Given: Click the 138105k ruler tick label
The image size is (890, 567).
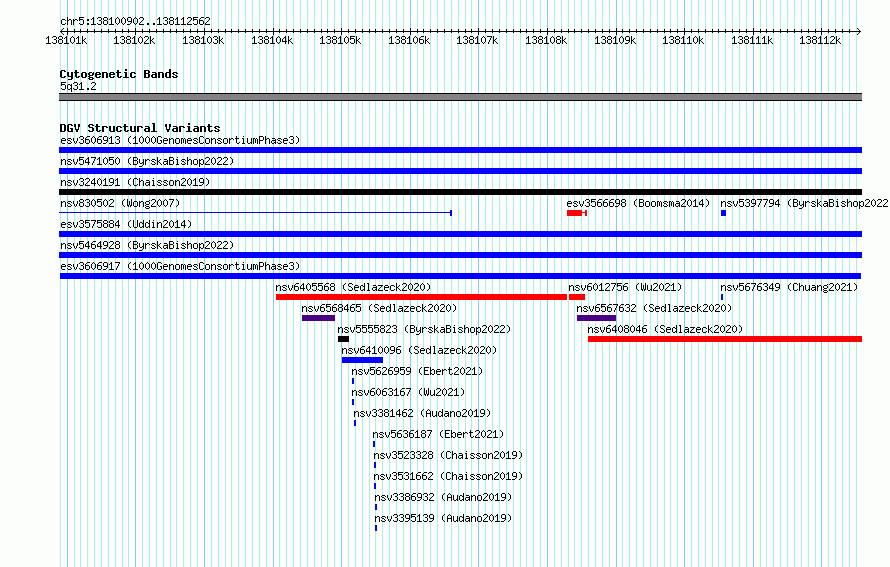Looking at the screenshot, I should point(341,40).
